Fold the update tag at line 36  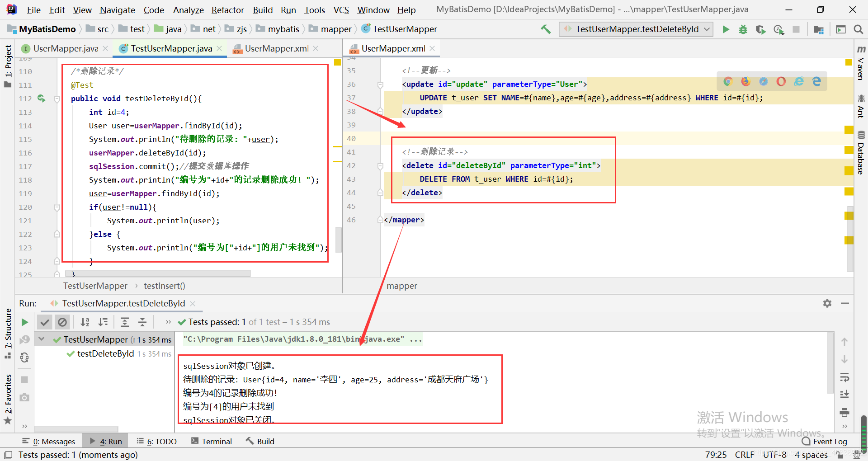(380, 85)
